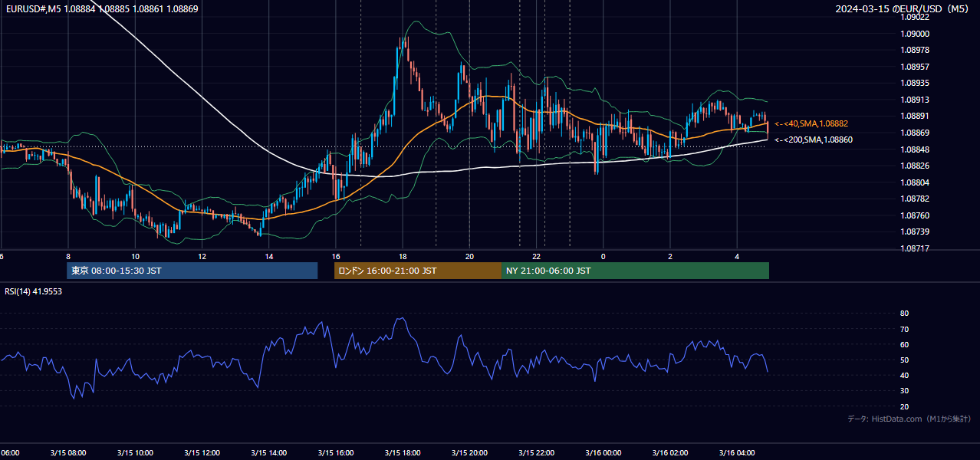The width and height of the screenshot is (980, 460).
Task: Click price axis value 1.08760
Action: [x=915, y=215]
